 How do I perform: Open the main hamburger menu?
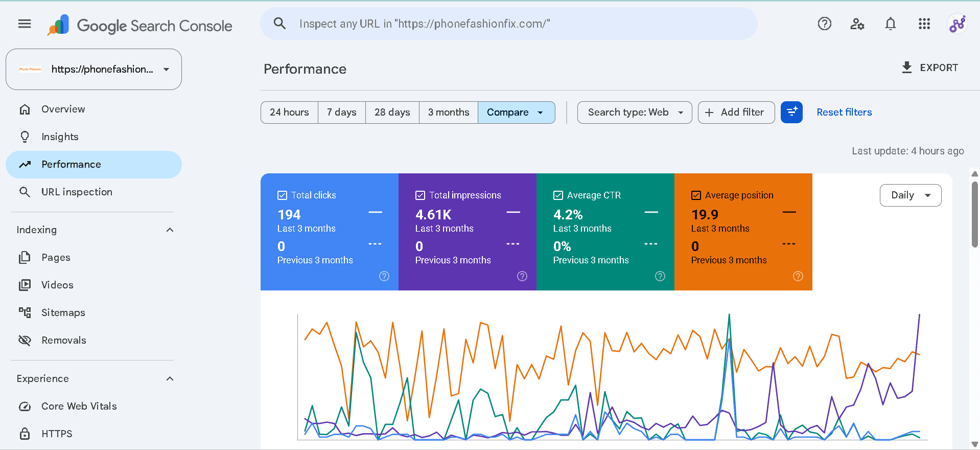[x=25, y=24]
